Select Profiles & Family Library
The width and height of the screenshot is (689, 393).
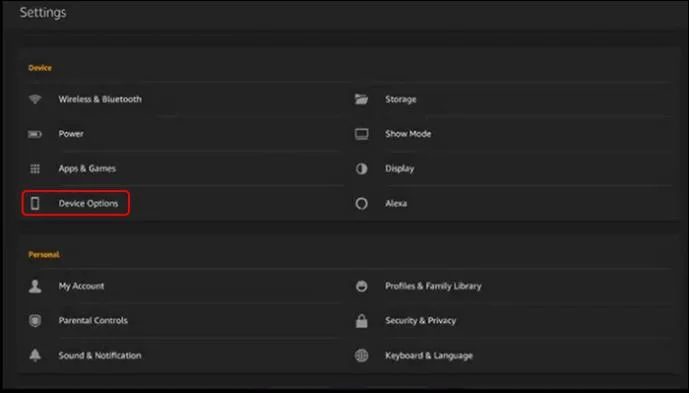[x=433, y=286]
